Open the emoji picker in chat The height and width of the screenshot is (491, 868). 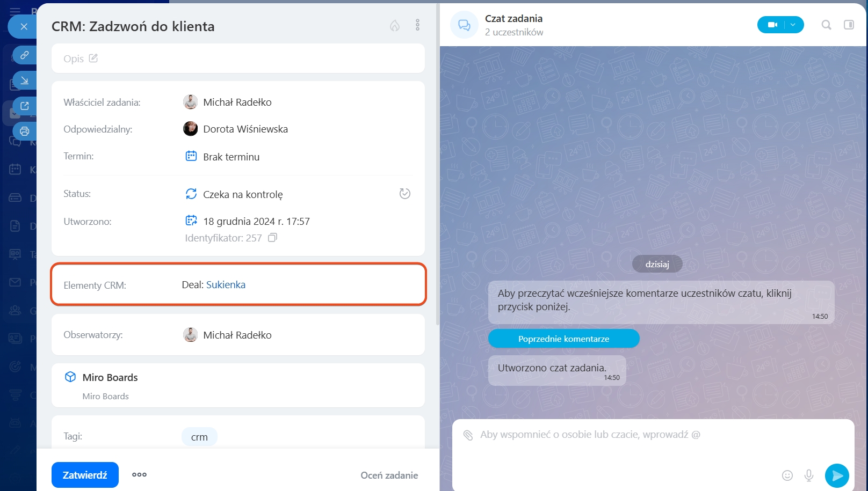787,475
